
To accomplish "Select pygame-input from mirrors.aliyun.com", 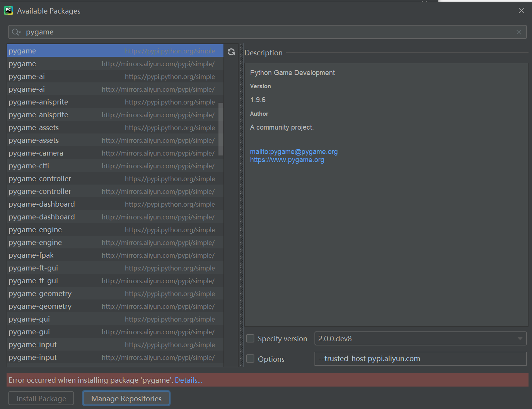I will point(115,357).
